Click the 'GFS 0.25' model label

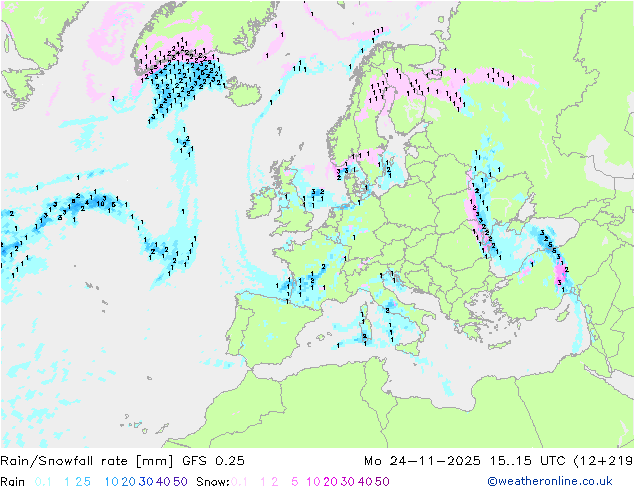click(x=213, y=460)
